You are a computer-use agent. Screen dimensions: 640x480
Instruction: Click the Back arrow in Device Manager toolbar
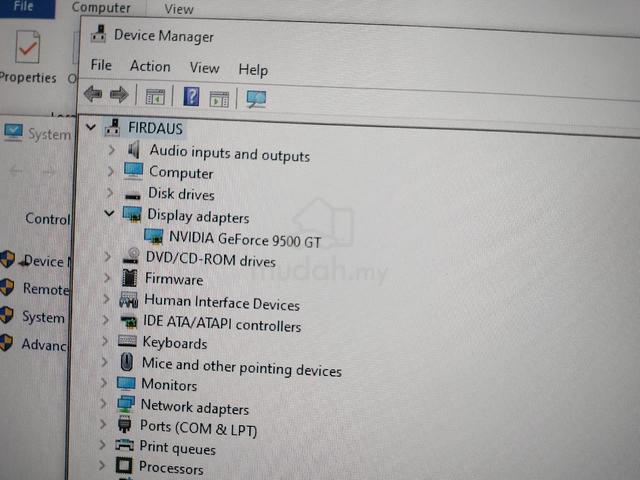tap(93, 94)
